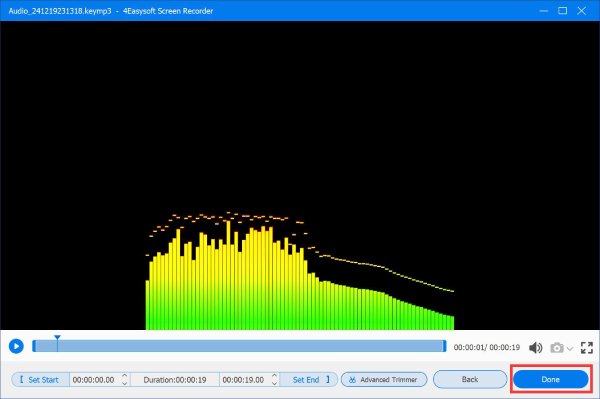
Task: Click the audio spectrum visualization area
Action: (300, 175)
